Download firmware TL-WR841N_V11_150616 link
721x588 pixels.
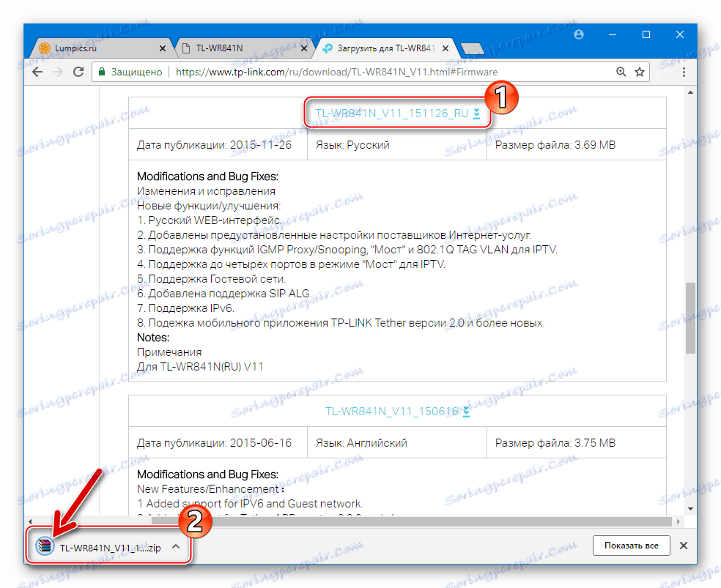click(x=392, y=411)
